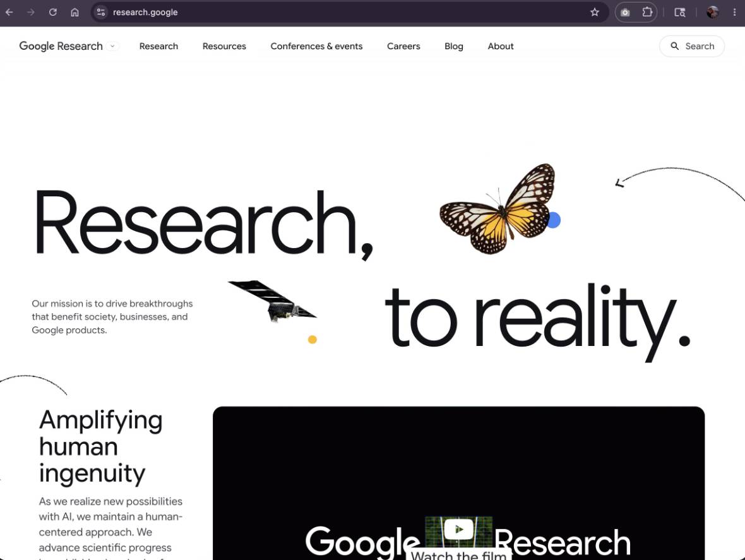The width and height of the screenshot is (745, 560).
Task: Click the 'Our mission is to drive breakthroughs' text
Action: [x=112, y=304]
